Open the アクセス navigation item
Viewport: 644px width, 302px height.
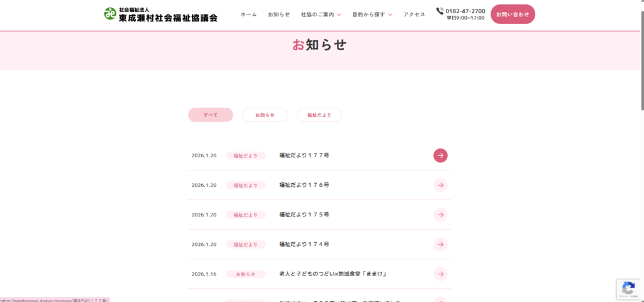[x=414, y=14]
